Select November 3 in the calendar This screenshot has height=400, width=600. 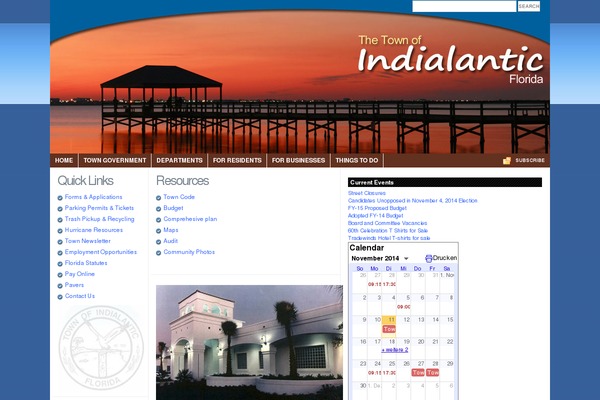(x=379, y=297)
